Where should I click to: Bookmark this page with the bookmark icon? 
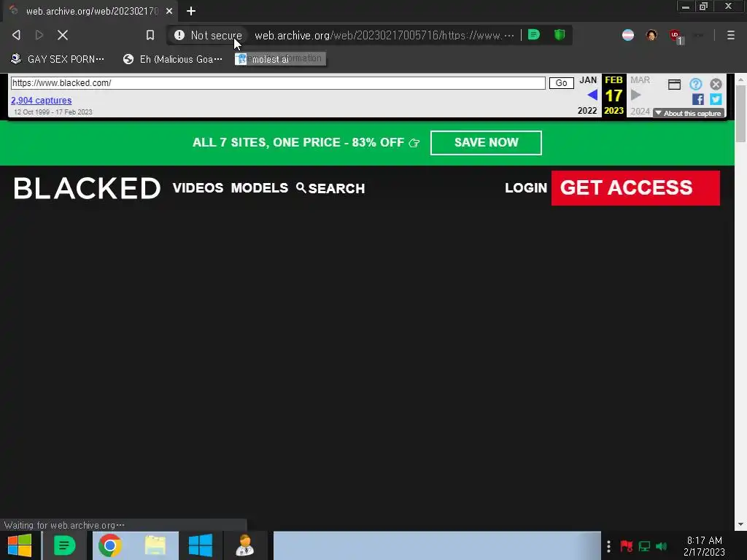click(150, 35)
